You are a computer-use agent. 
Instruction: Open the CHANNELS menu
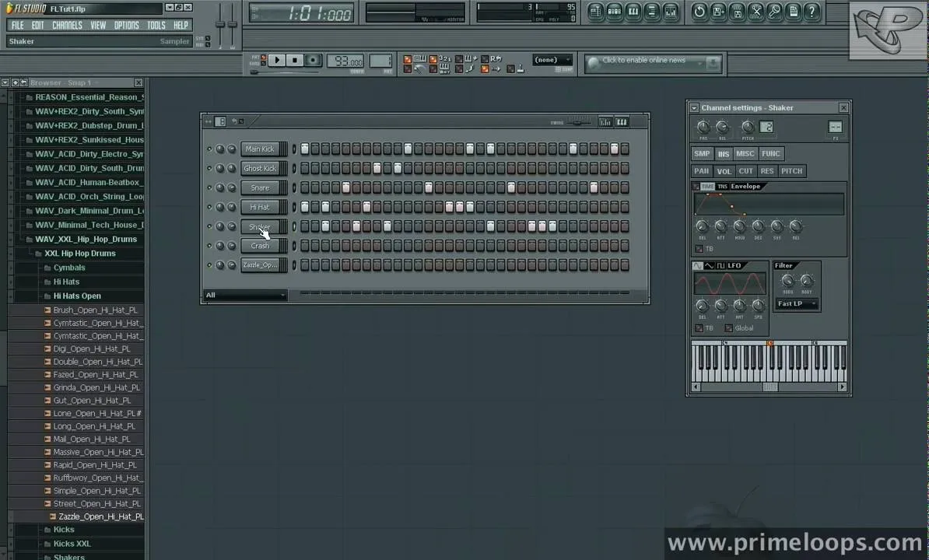[x=67, y=25]
